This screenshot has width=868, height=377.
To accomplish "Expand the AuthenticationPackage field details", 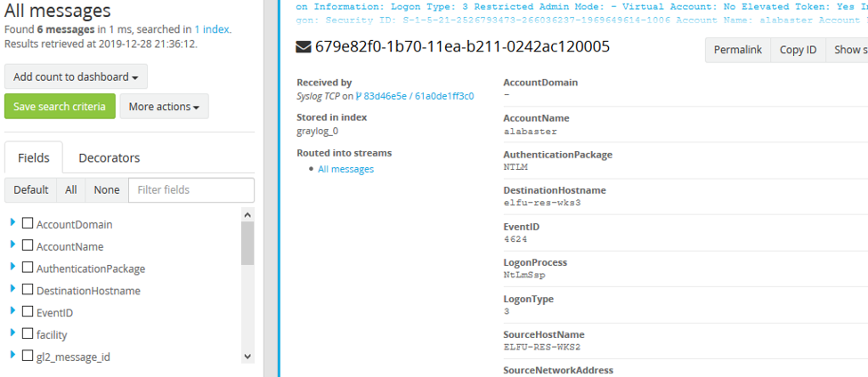I will coord(12,267).
